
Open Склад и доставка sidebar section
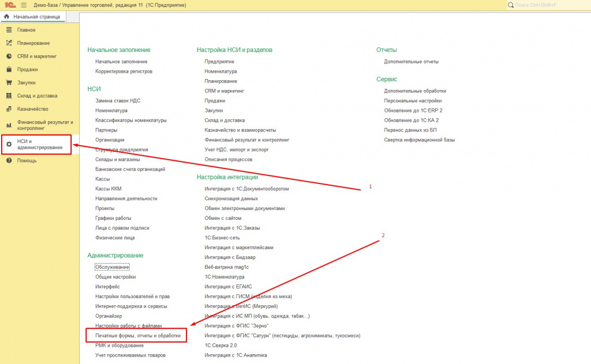37,96
